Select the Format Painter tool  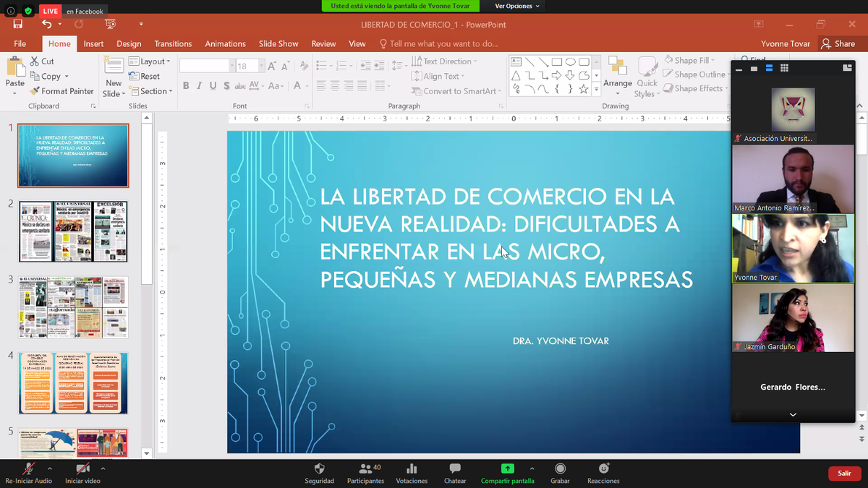62,91
